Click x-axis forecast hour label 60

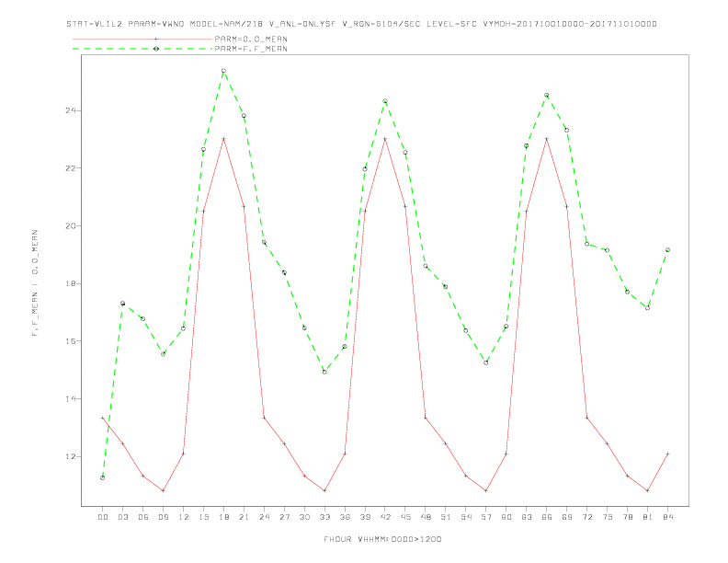point(506,517)
